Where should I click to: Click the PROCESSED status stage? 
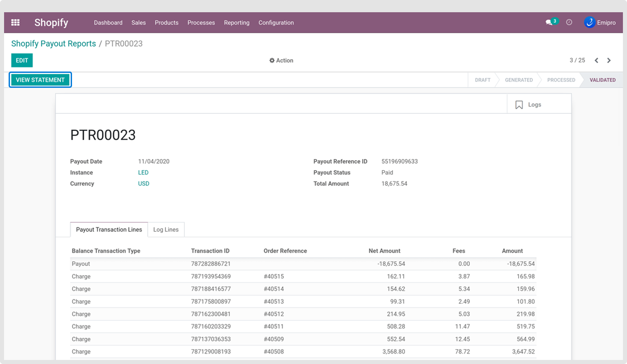coord(561,80)
